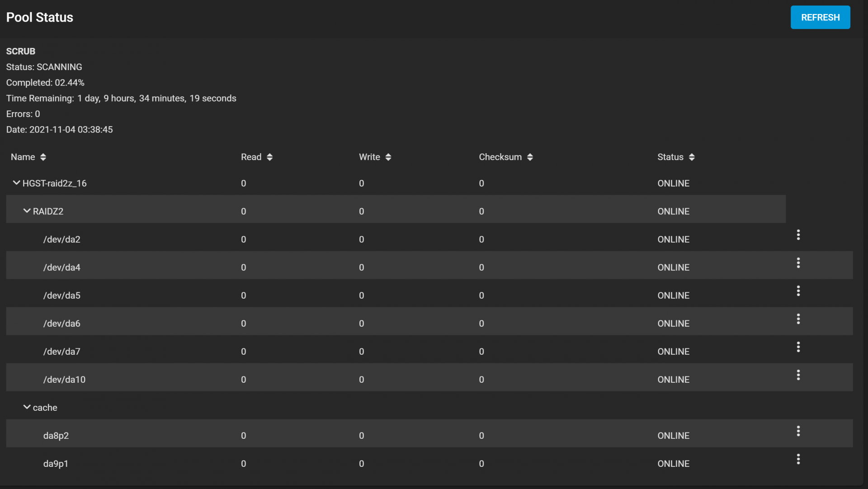Image resolution: width=868 pixels, height=489 pixels.
Task: Click Read value of /dev/da2
Action: click(x=243, y=240)
